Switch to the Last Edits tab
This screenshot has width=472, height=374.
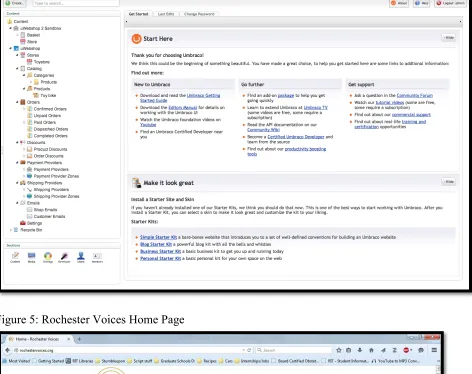(166, 14)
